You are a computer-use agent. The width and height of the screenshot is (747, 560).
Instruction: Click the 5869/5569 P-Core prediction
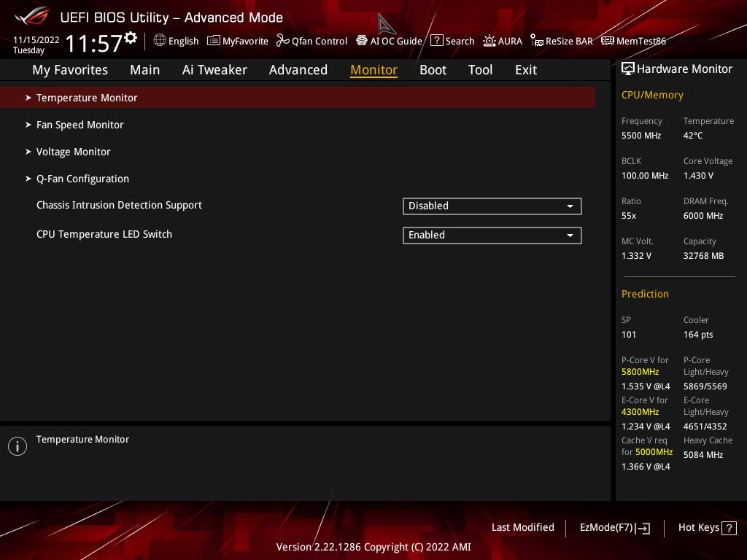coord(705,386)
